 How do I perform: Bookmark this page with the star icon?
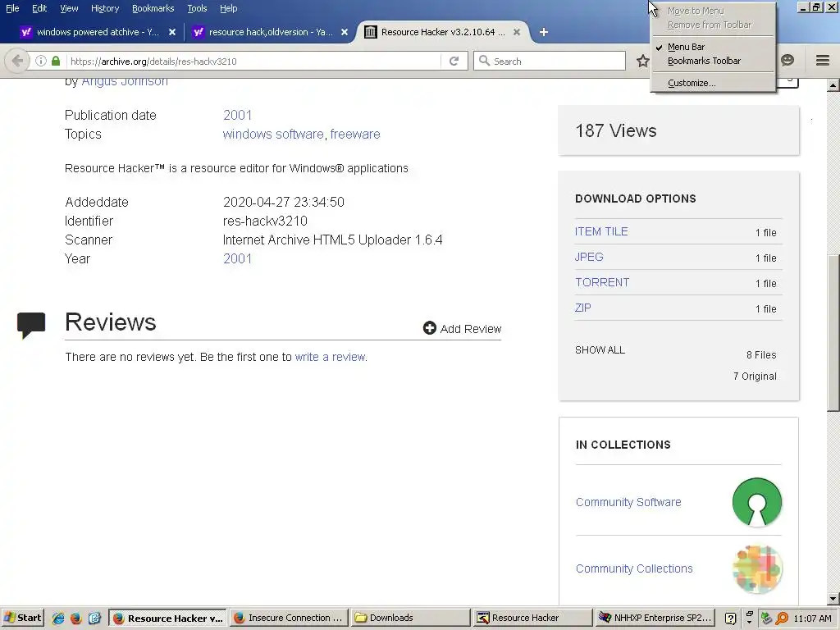tap(642, 61)
